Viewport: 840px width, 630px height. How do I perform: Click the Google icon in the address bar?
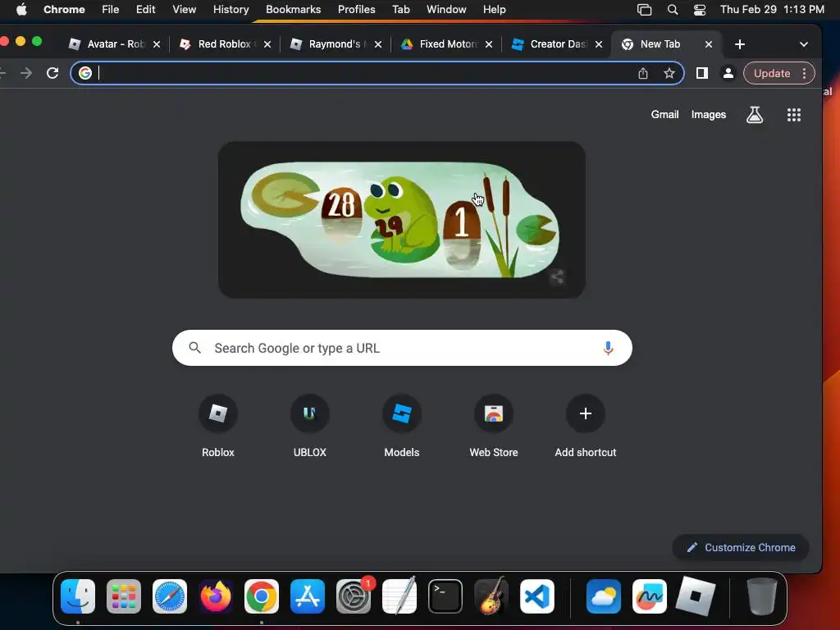click(85, 73)
